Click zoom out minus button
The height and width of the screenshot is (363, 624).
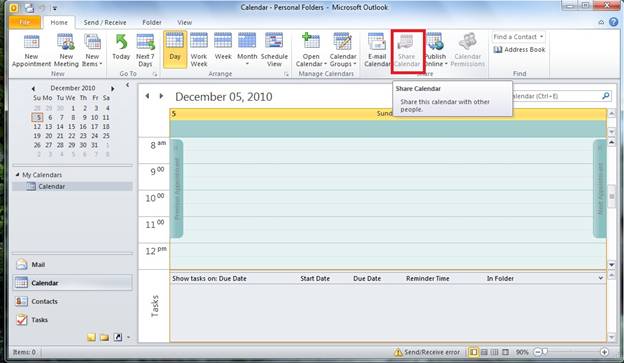pos(538,352)
